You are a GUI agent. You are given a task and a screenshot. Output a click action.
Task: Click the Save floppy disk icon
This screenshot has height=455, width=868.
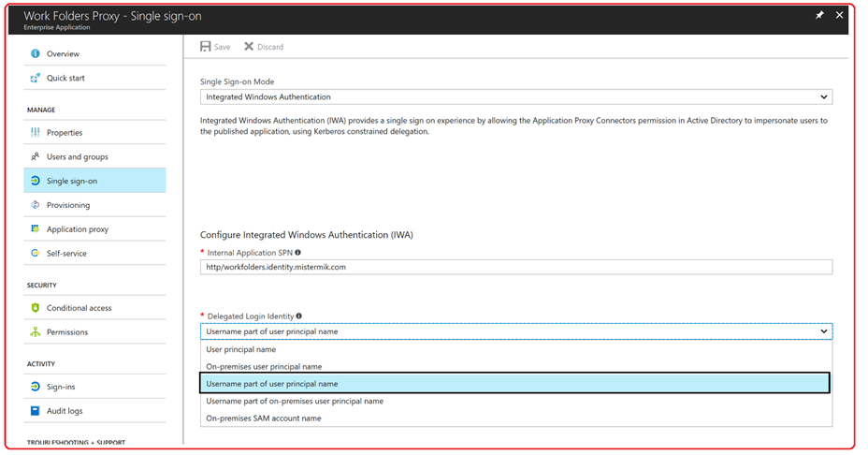[x=206, y=47]
